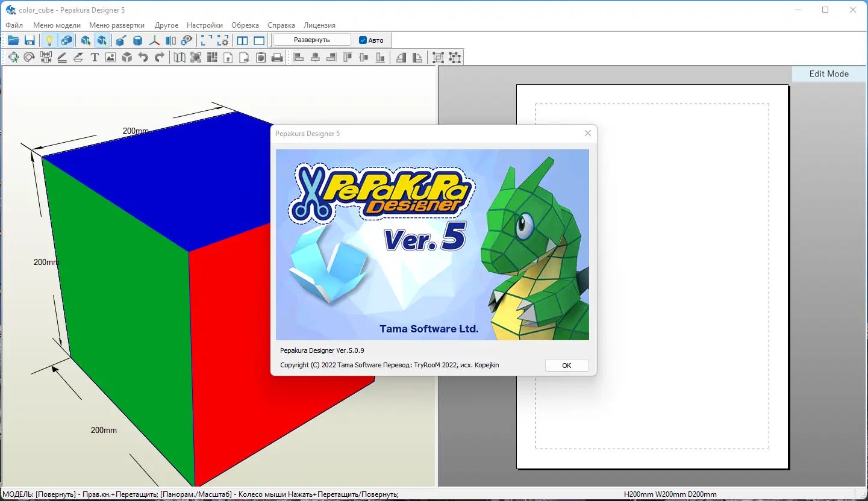The height and width of the screenshot is (501, 868).
Task: Click the Print icon on the toolbar
Action: click(x=276, y=57)
